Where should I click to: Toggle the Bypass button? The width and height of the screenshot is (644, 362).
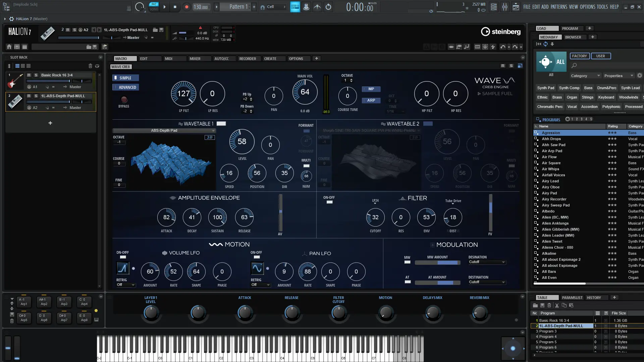(x=124, y=100)
